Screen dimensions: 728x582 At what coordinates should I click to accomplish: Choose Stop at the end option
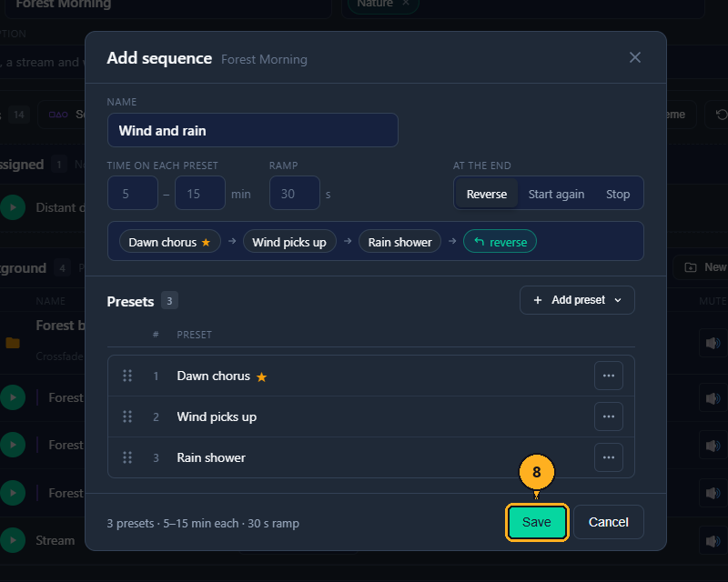pos(618,194)
